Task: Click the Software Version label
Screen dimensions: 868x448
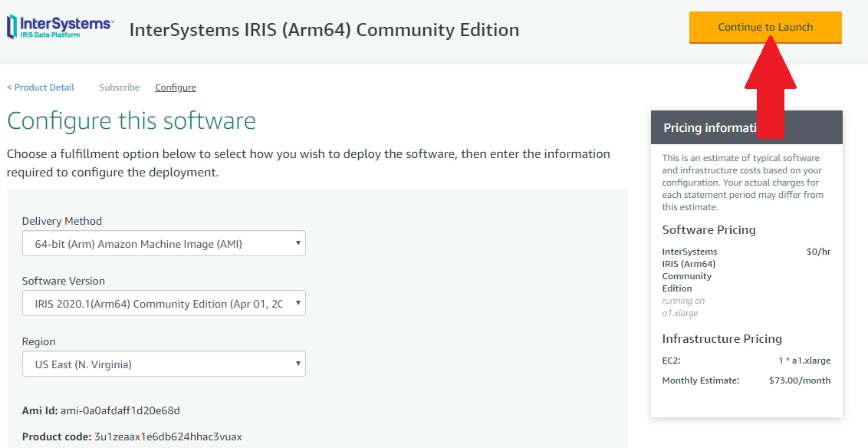Action: coord(63,281)
